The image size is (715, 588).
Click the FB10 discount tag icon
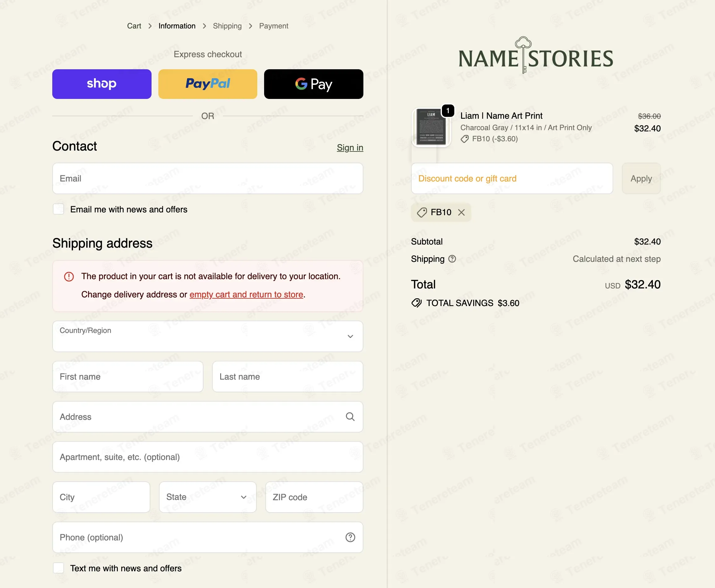click(x=422, y=212)
